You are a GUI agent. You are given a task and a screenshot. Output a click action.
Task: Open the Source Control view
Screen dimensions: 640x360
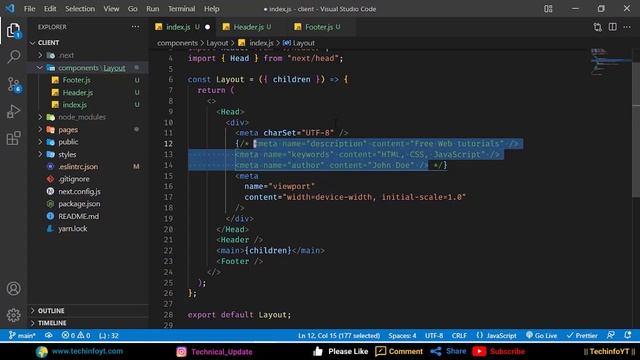(x=13, y=84)
